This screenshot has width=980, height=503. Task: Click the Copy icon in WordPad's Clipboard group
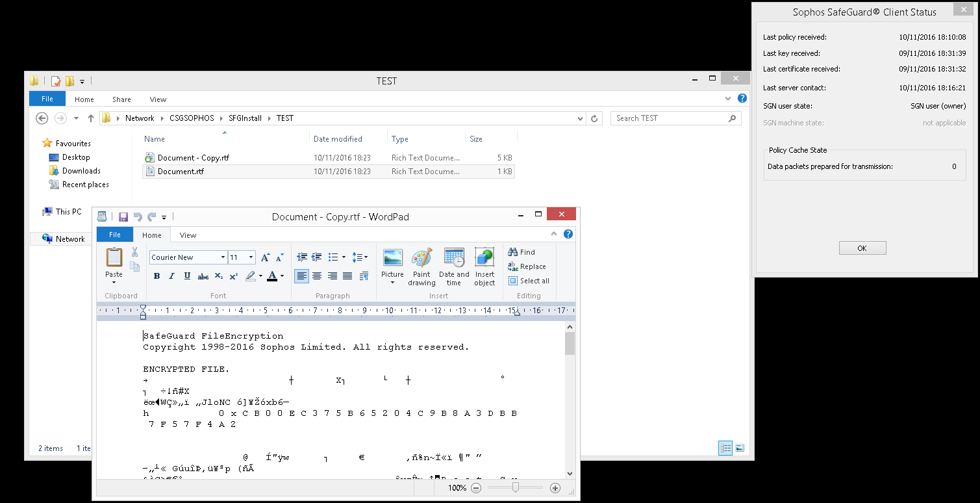point(134,266)
